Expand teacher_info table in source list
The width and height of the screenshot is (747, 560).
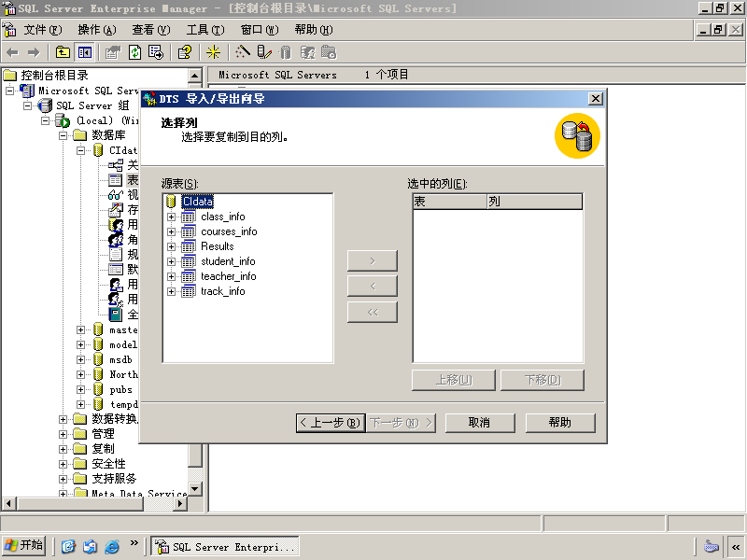click(x=172, y=276)
